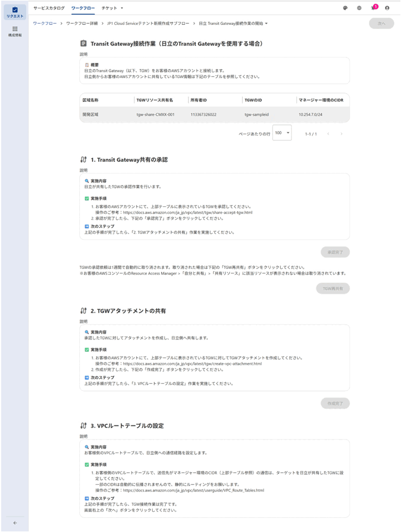Open the サービスカタログ tab
Viewport: 401px width, 532px height.
tap(49, 8)
